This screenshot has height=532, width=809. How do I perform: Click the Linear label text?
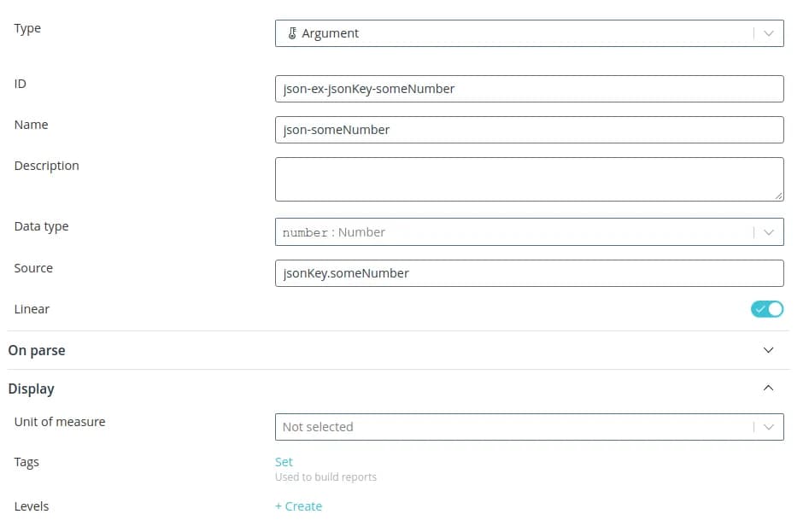click(x=32, y=309)
